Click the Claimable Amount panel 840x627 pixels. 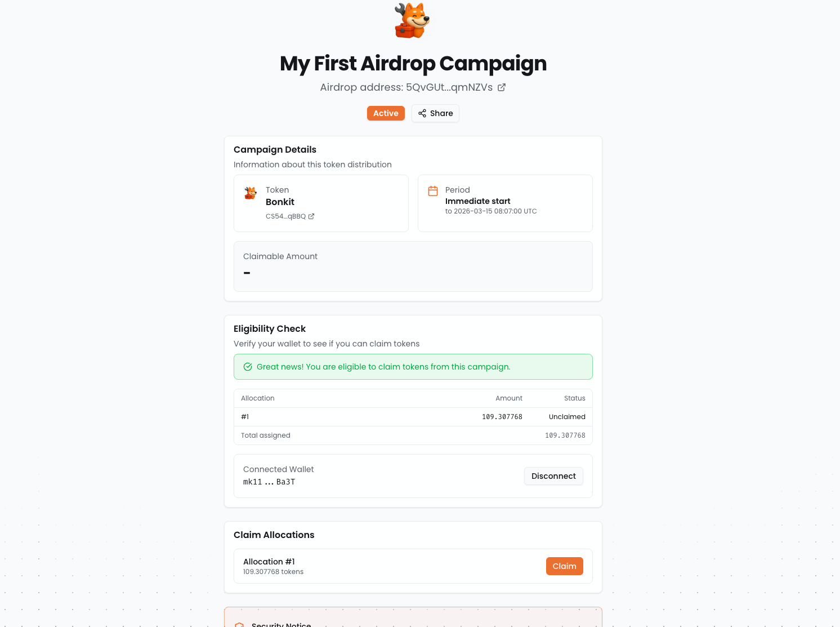click(413, 266)
